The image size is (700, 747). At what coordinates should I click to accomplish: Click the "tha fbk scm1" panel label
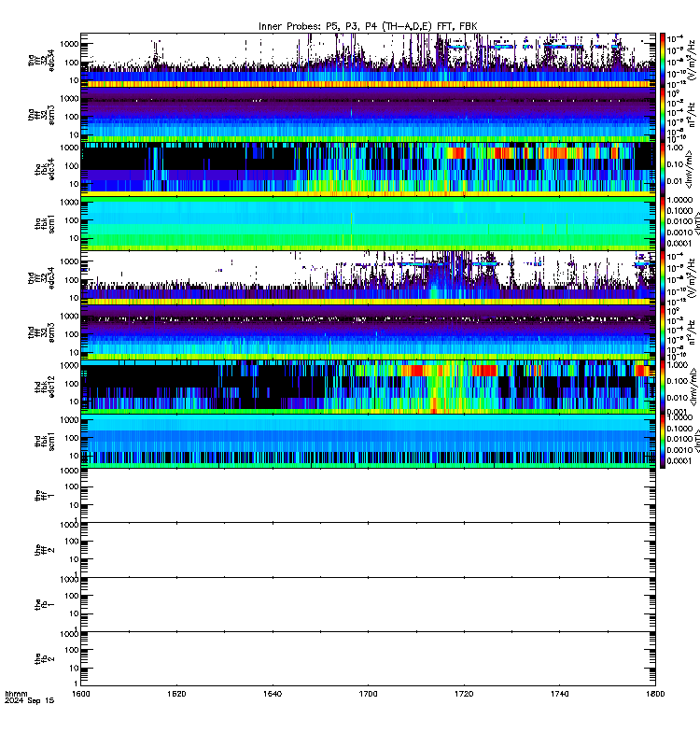tap(45, 223)
